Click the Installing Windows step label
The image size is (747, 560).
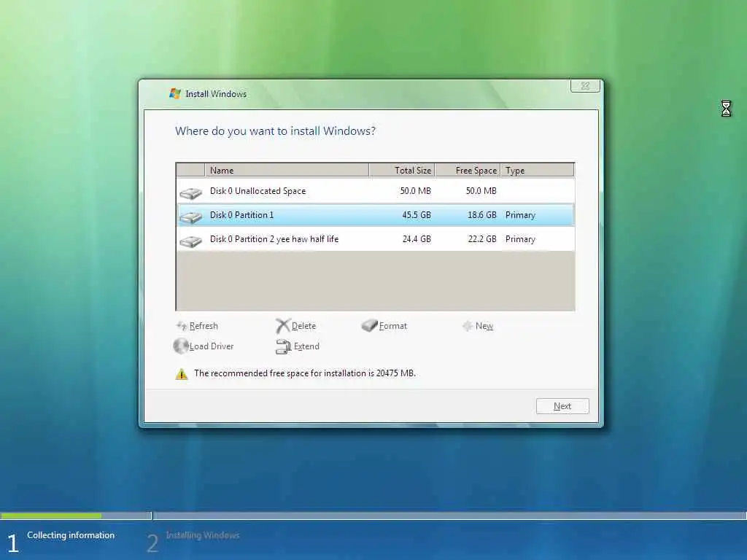tap(203, 535)
